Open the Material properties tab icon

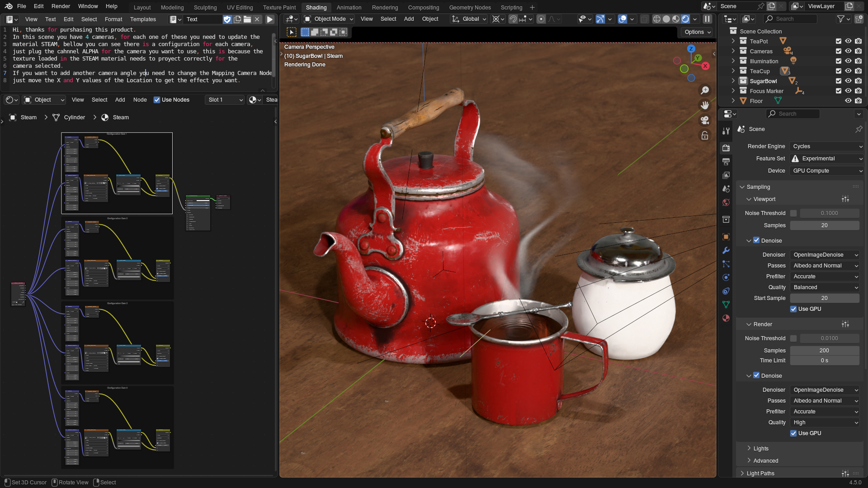pyautogui.click(x=726, y=318)
